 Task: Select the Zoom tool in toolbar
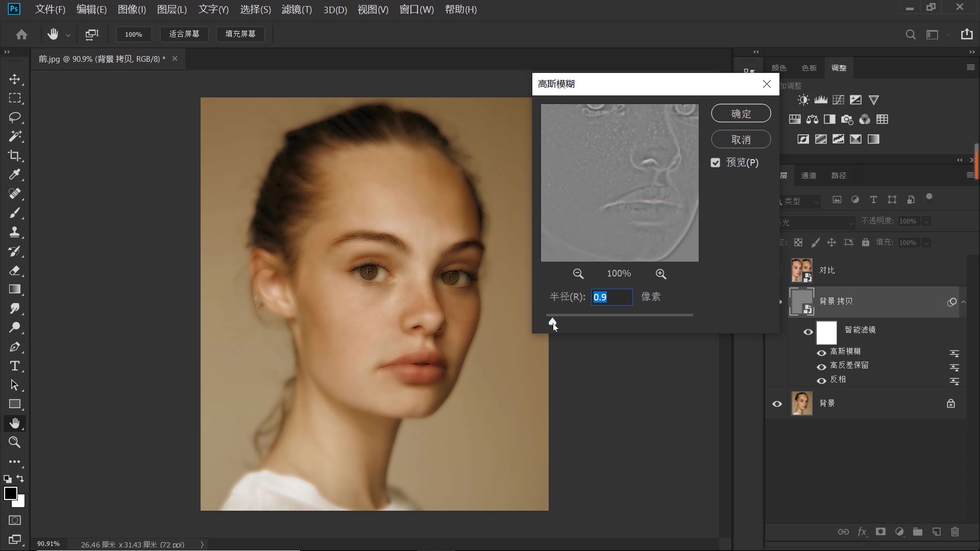pos(14,442)
